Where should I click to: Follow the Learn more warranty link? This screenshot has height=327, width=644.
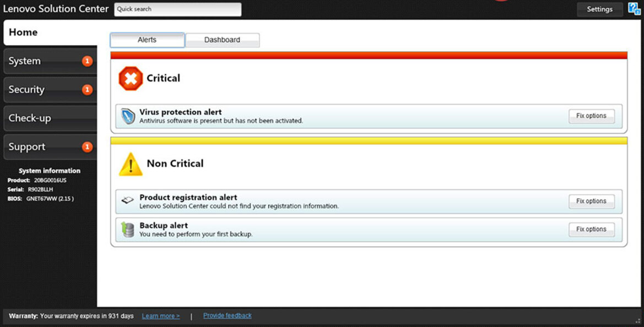161,316
